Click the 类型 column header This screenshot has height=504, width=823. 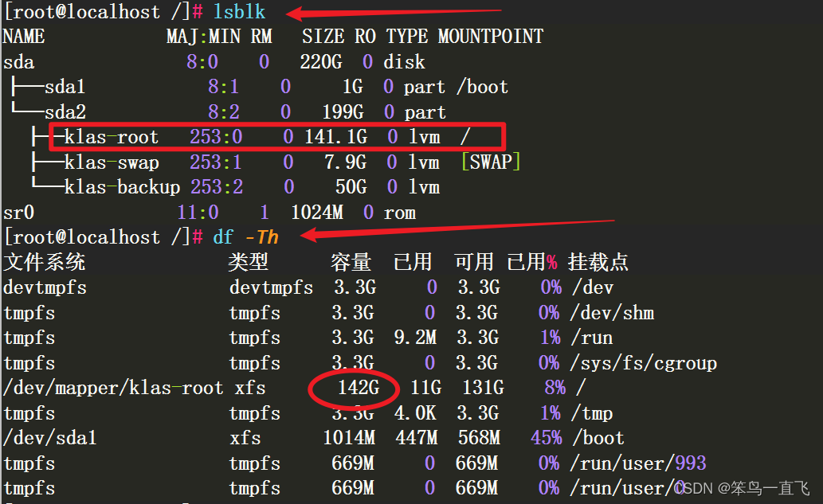click(x=249, y=262)
